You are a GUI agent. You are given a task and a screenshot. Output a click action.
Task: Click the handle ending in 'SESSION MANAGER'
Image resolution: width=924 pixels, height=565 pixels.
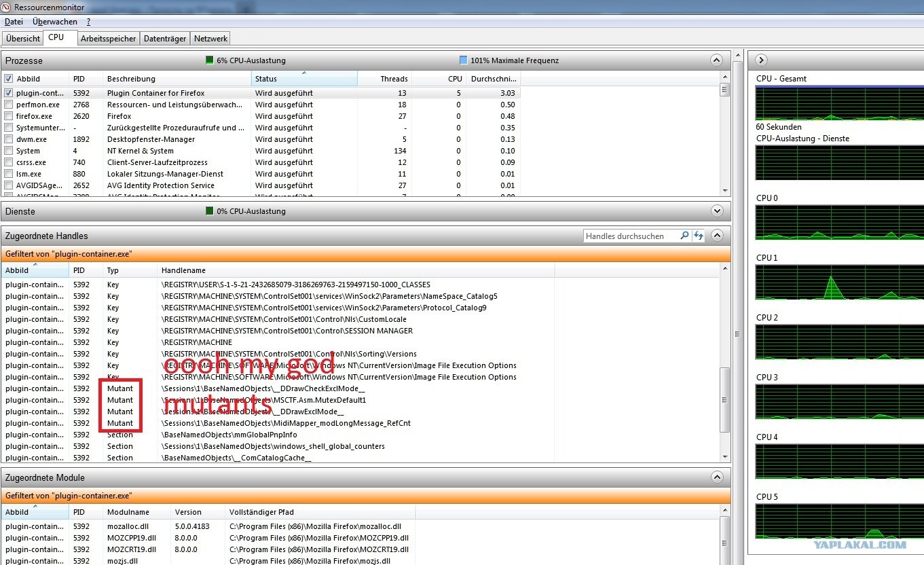[287, 331]
